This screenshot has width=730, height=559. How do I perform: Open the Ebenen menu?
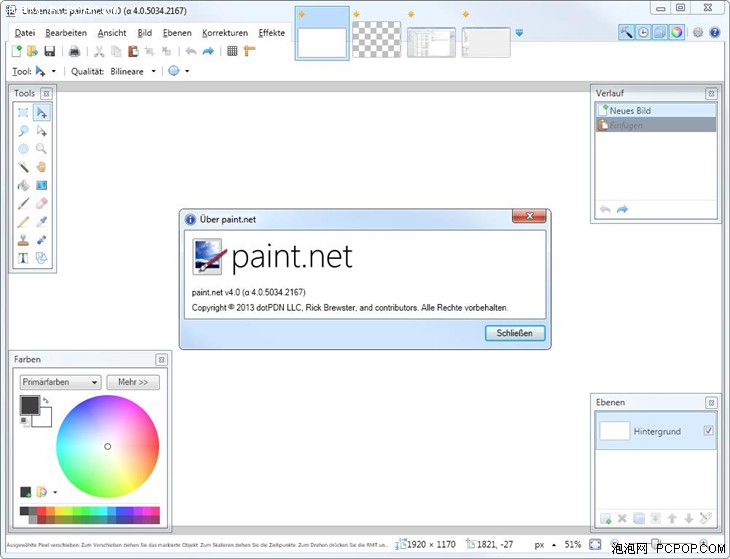pyautogui.click(x=177, y=33)
